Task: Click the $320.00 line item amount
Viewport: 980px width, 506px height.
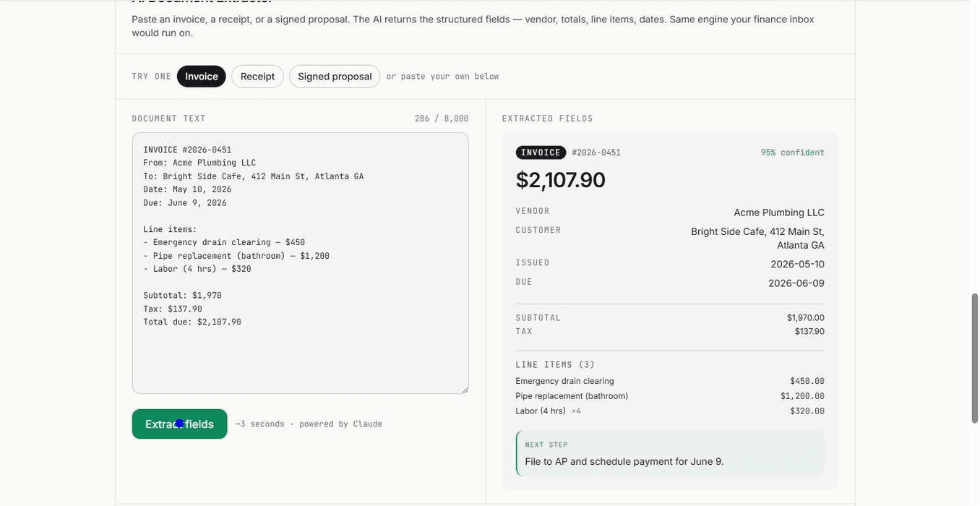Action: click(x=807, y=411)
